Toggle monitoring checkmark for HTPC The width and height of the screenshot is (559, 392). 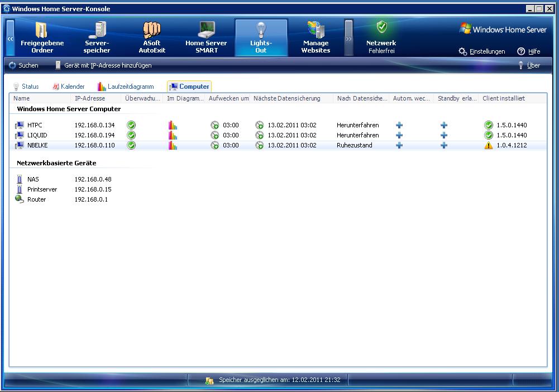tap(131, 125)
